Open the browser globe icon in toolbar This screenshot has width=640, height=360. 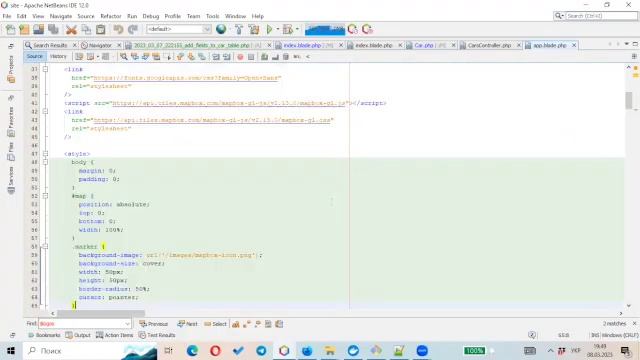coord(221,29)
